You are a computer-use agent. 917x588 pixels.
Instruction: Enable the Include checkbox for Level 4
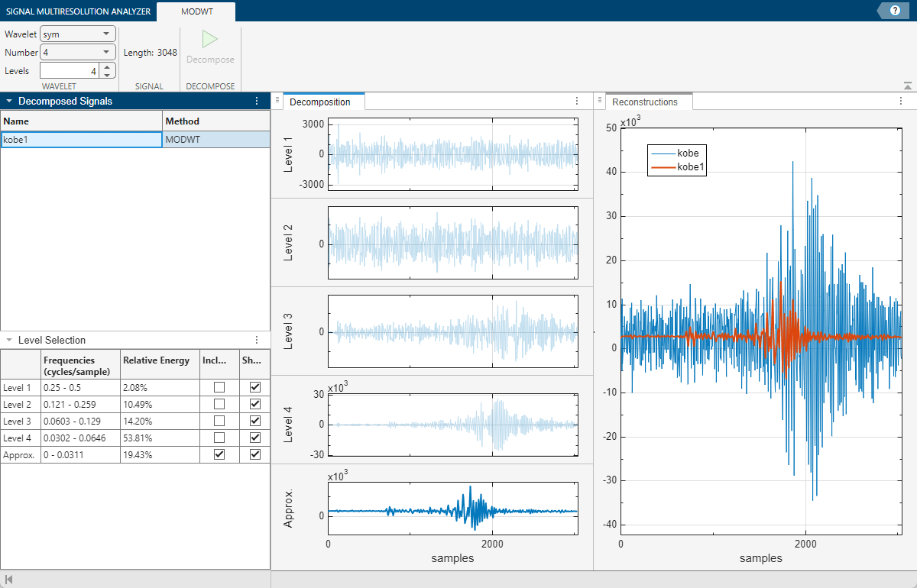[x=219, y=438]
